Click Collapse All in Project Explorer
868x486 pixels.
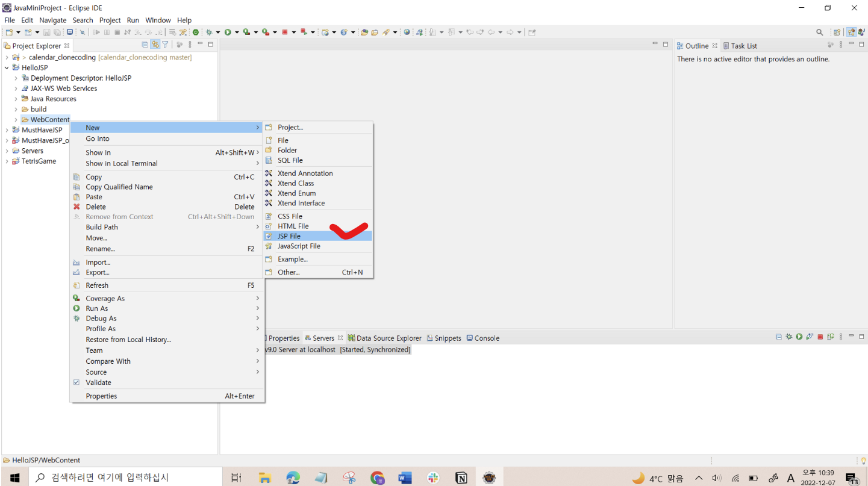point(145,45)
